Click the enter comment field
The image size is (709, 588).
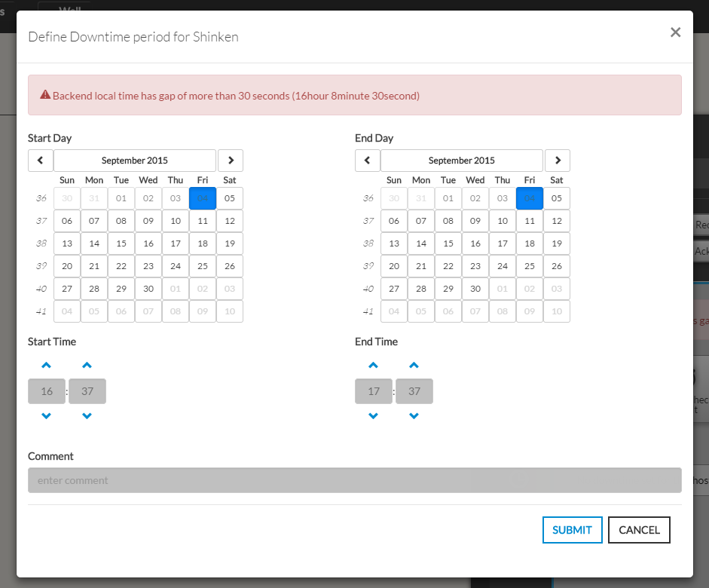pos(354,480)
